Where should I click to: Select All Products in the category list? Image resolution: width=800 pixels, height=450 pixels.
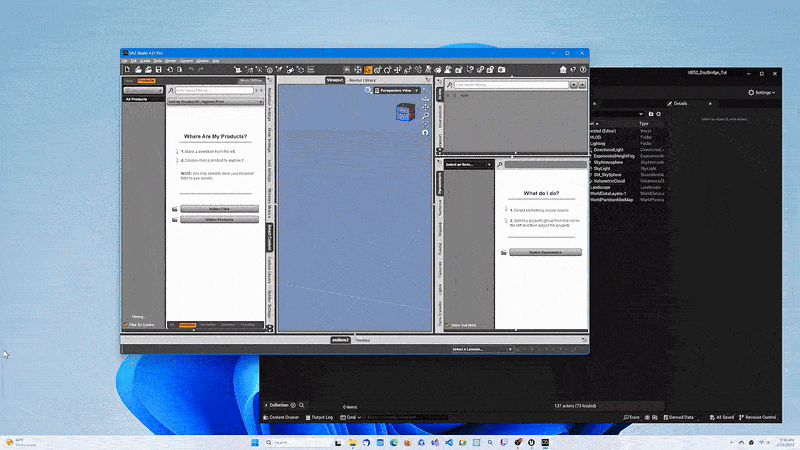(x=143, y=99)
